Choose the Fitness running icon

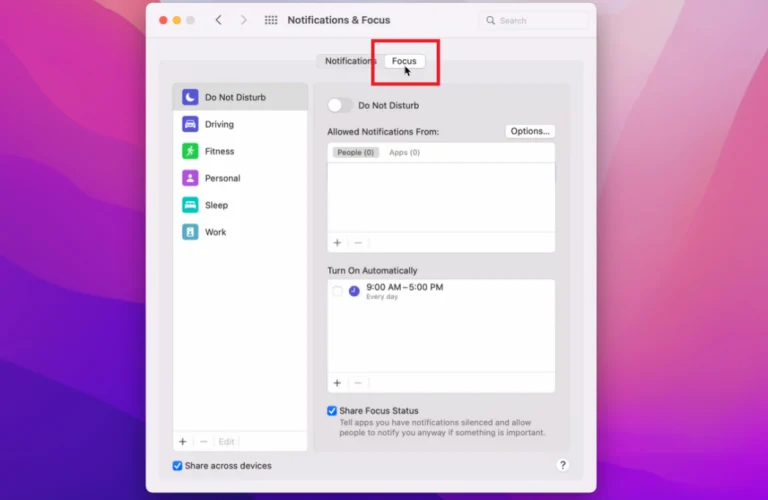(x=190, y=151)
